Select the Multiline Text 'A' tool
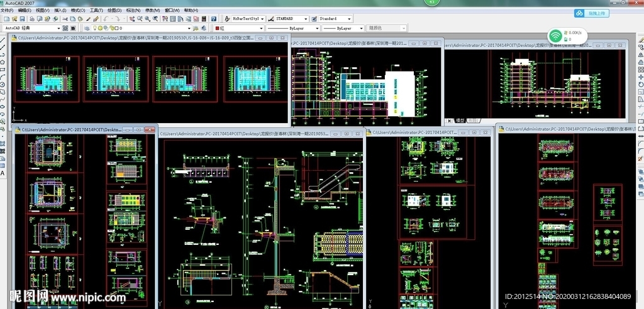The height and width of the screenshot is (309, 644). tap(3, 173)
